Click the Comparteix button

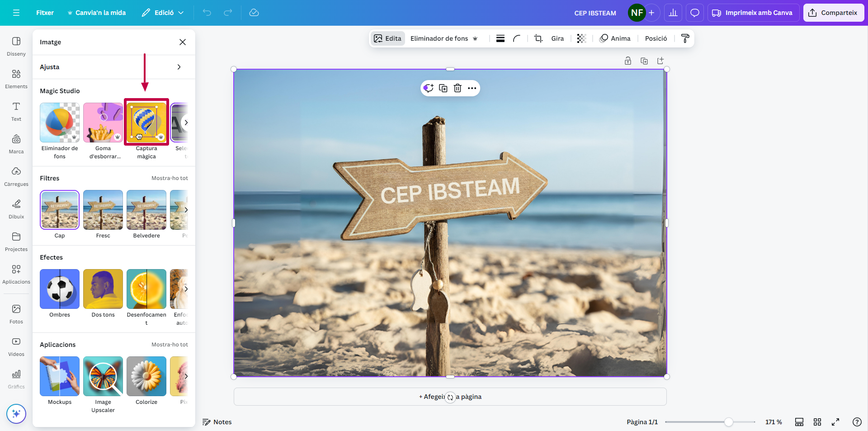pos(833,13)
